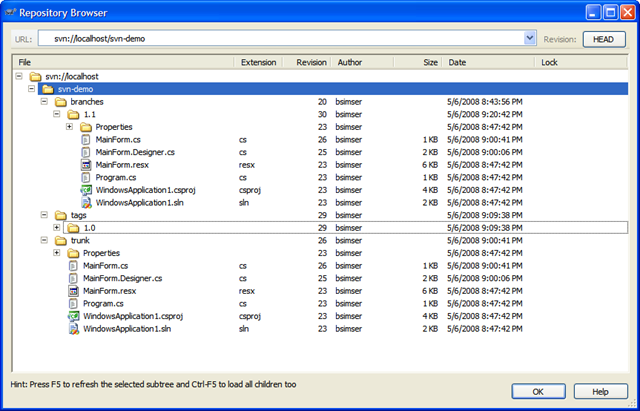Screen dimensions: 640x411
Task: Sort by the Extension column header
Action: pos(258,62)
